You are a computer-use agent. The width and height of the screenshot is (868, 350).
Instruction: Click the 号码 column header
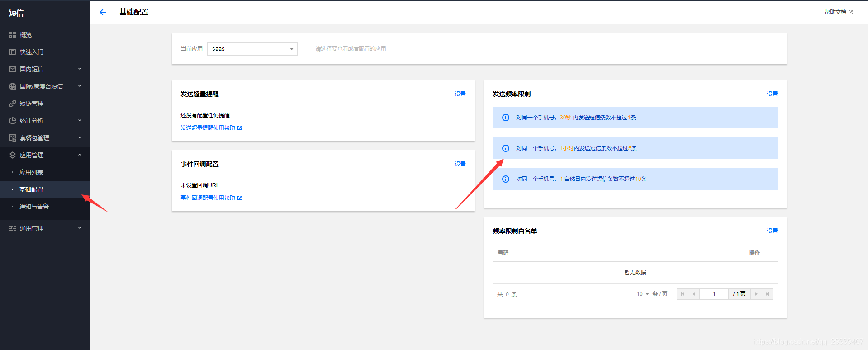click(x=503, y=253)
